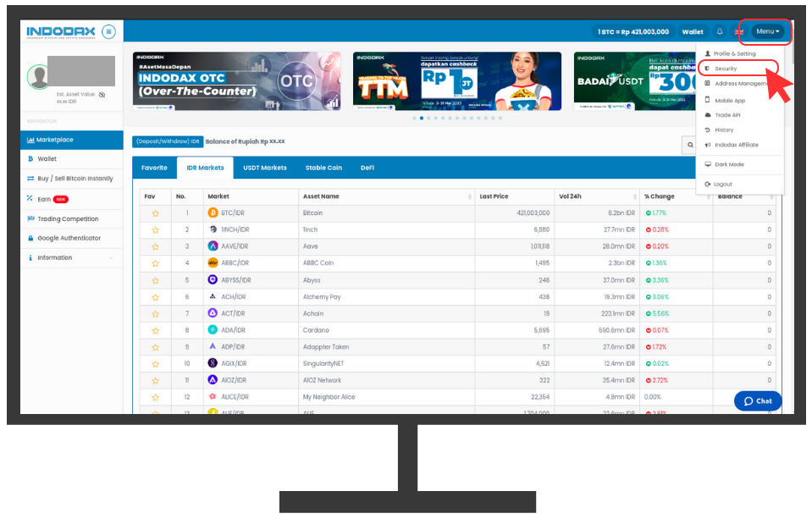Image resolution: width=812 pixels, height=519 pixels.
Task: Click the ABBC coin icon
Action: pyautogui.click(x=213, y=262)
